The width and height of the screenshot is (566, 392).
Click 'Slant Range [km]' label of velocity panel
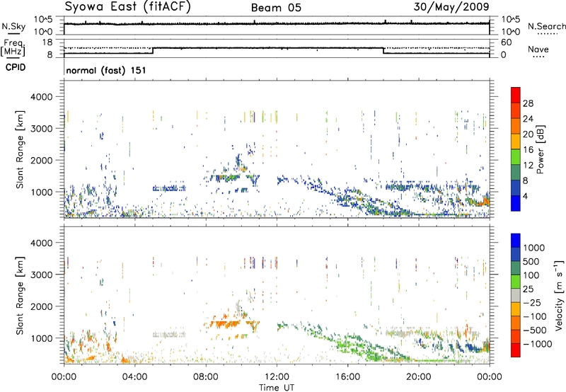coord(20,295)
